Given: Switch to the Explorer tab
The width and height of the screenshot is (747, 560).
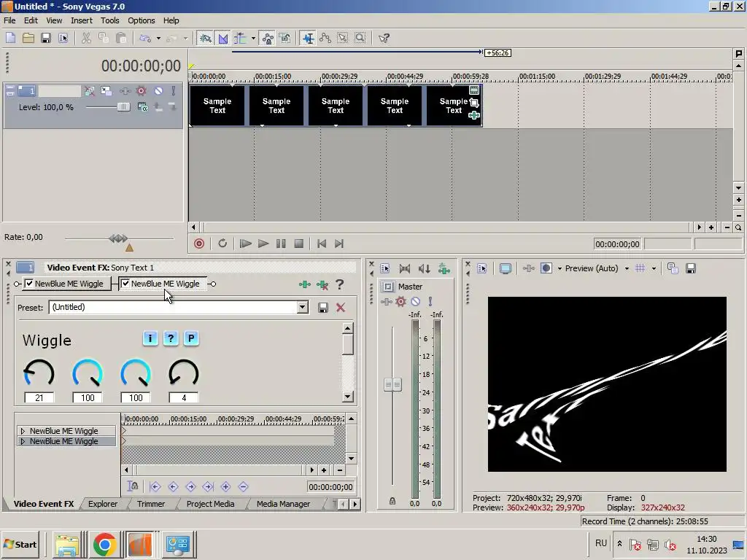Looking at the screenshot, I should click(x=103, y=504).
